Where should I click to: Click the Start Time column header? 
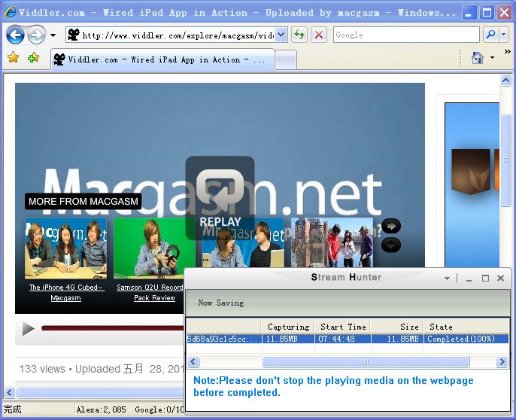342,327
